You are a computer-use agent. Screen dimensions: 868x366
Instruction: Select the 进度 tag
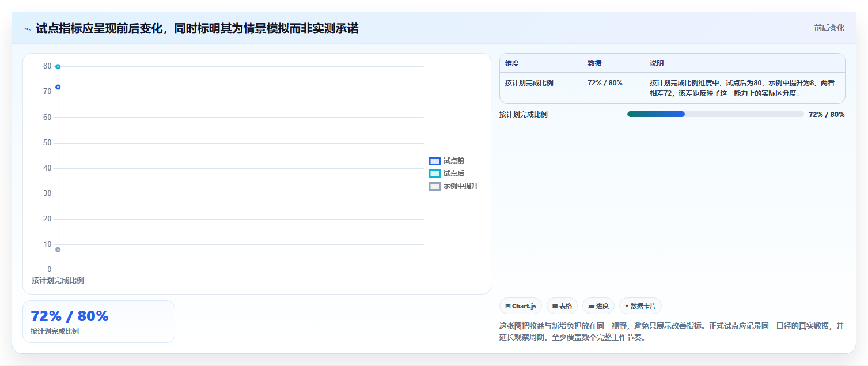click(598, 306)
